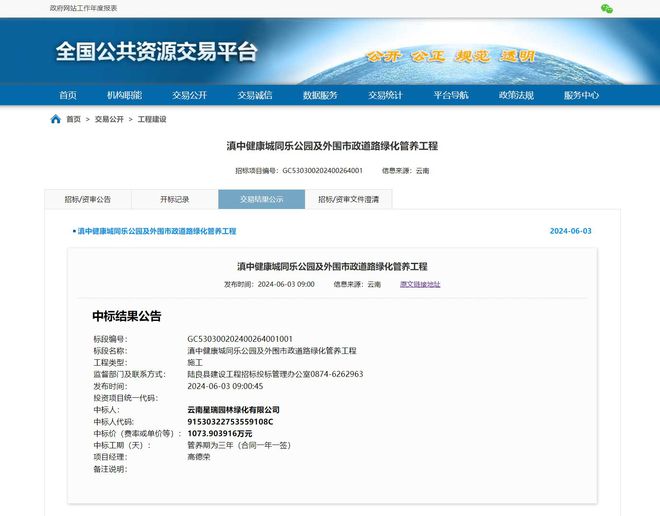The width and height of the screenshot is (660, 516).
Task: Open 原文链接地址 link
Action: 420,284
